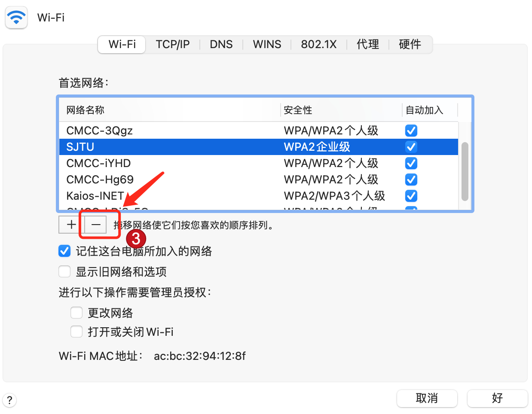Select the CMCC-3Qgz network row
532x414 pixels.
[x=259, y=131]
